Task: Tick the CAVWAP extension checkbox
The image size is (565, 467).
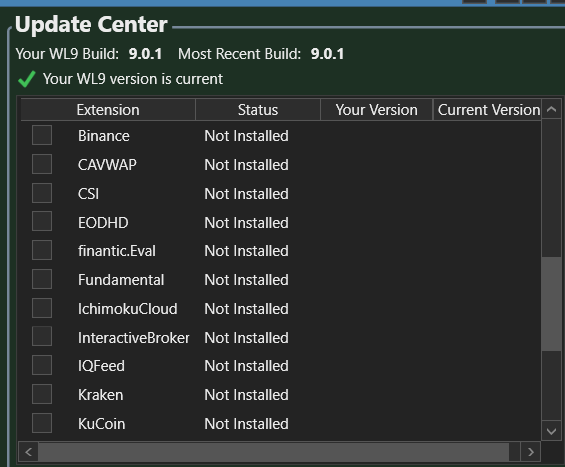Action: tap(42, 164)
